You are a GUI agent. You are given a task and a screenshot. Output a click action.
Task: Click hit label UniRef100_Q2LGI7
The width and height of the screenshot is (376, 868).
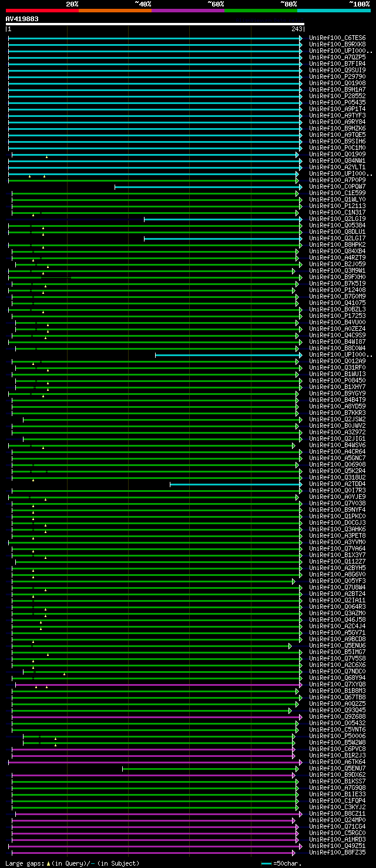point(337,238)
